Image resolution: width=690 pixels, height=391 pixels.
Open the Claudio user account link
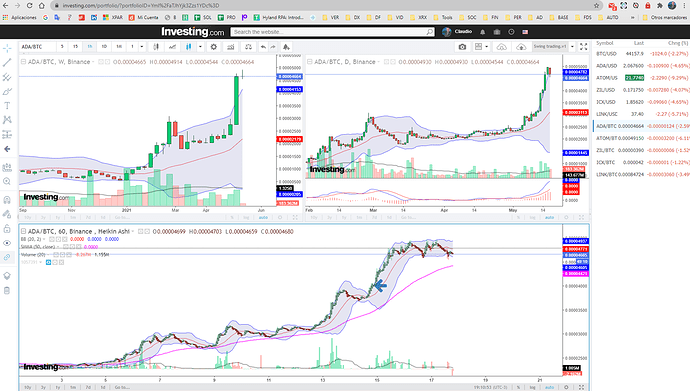463,32
